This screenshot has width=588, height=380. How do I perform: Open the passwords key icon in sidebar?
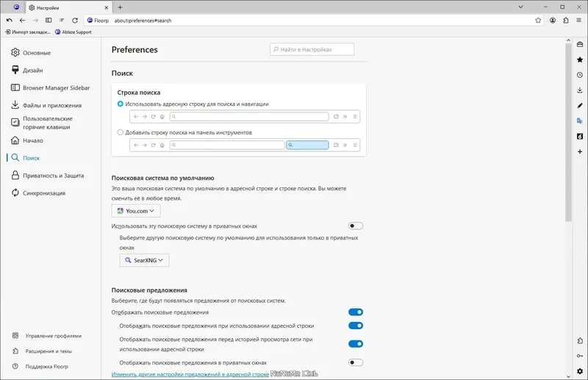(x=580, y=356)
